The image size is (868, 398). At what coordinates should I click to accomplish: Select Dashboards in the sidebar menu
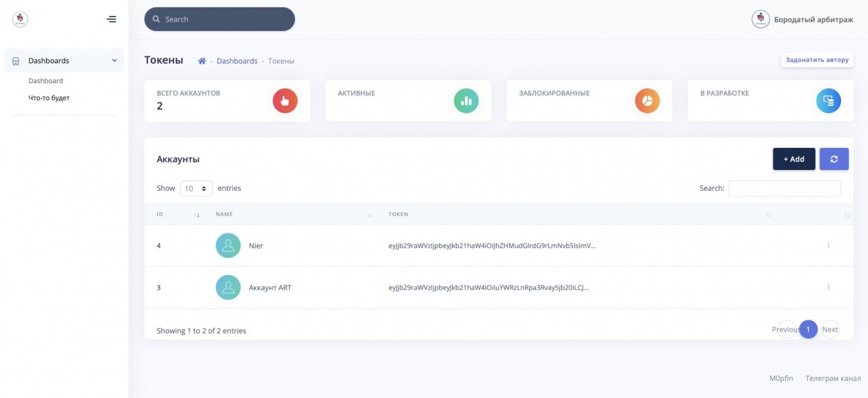click(x=64, y=61)
